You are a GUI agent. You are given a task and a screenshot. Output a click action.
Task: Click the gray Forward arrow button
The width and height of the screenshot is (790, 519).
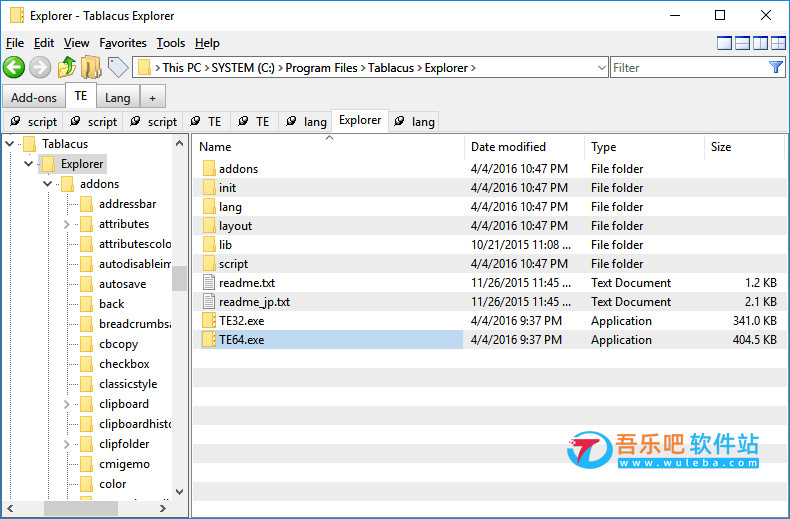click(40, 67)
